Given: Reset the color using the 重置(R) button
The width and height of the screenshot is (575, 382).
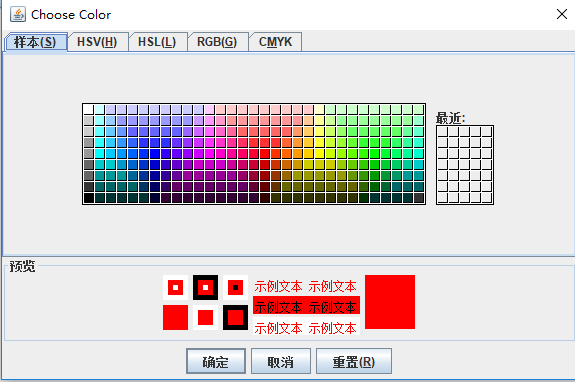Looking at the screenshot, I should click(354, 361).
